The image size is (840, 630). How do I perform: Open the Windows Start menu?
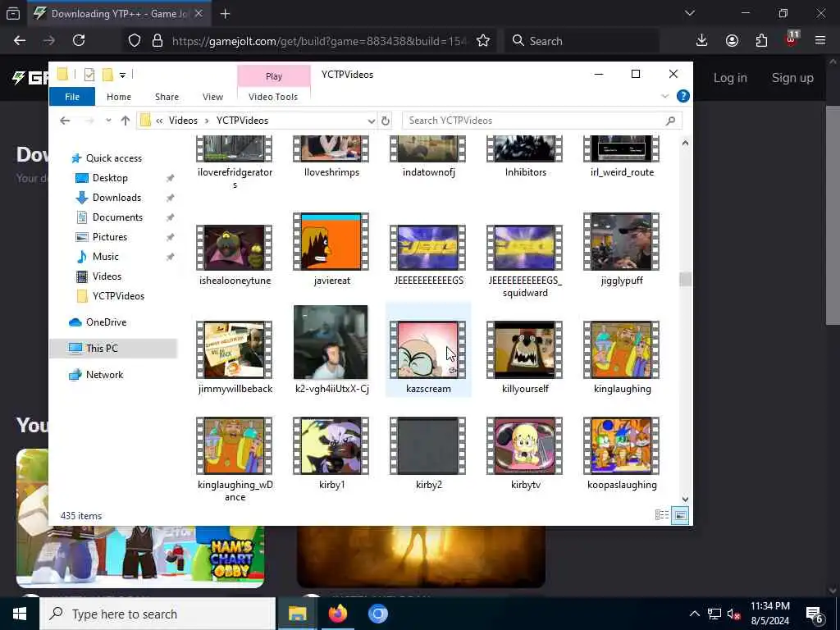pyautogui.click(x=20, y=614)
